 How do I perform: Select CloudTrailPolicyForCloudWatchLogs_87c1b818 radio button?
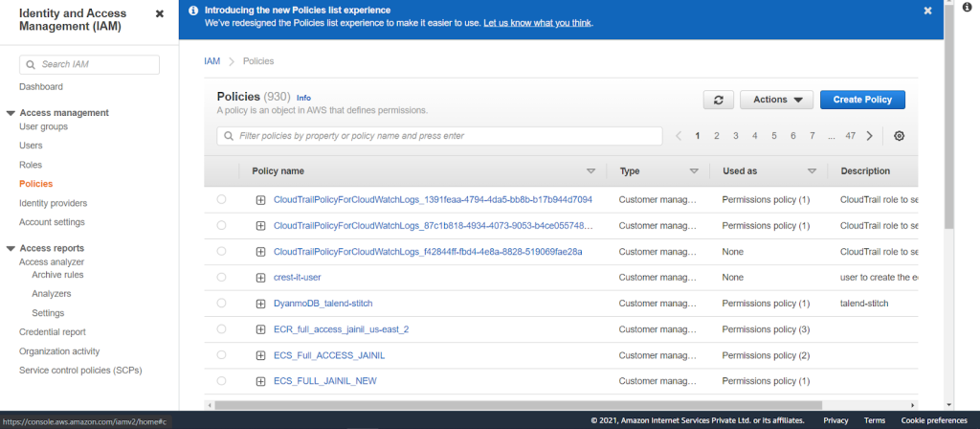point(221,225)
